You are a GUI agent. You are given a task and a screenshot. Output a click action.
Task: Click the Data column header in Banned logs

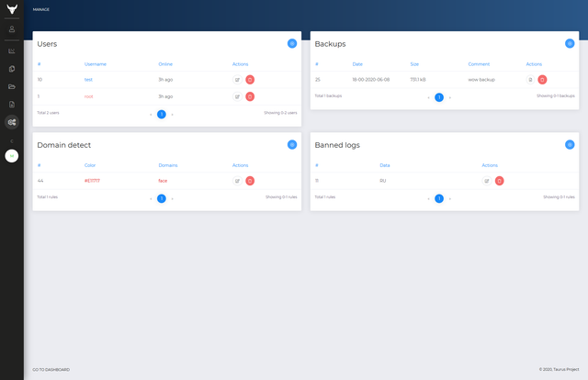tap(385, 165)
